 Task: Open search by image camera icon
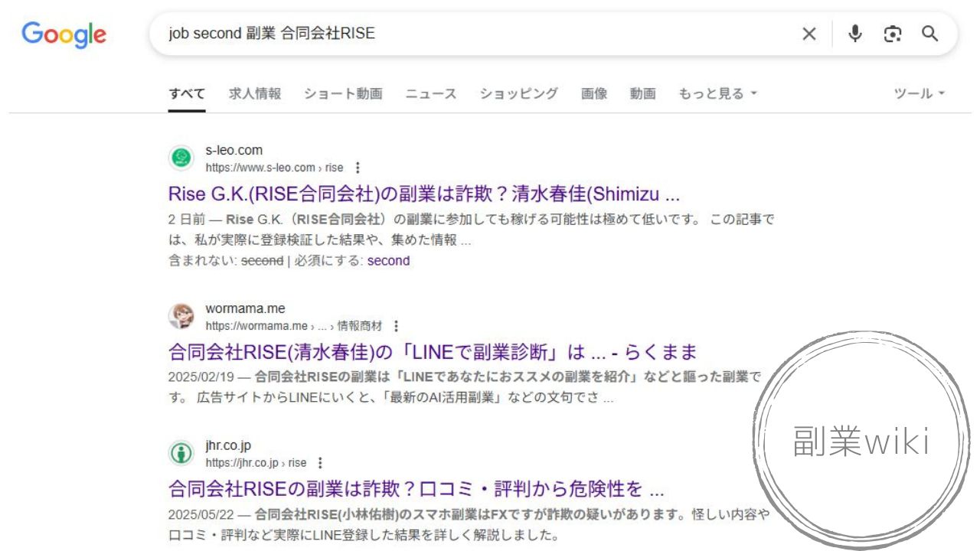(x=893, y=34)
